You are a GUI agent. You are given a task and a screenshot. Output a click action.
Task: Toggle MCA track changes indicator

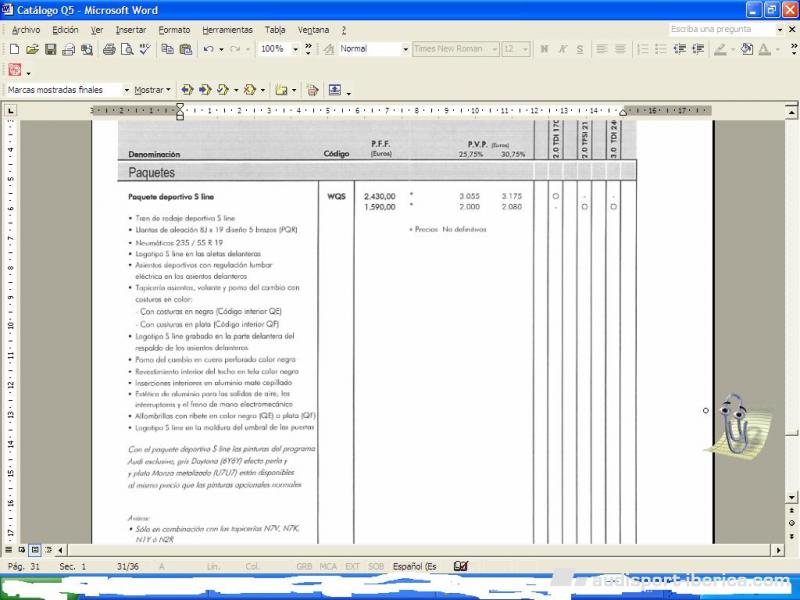(328, 566)
